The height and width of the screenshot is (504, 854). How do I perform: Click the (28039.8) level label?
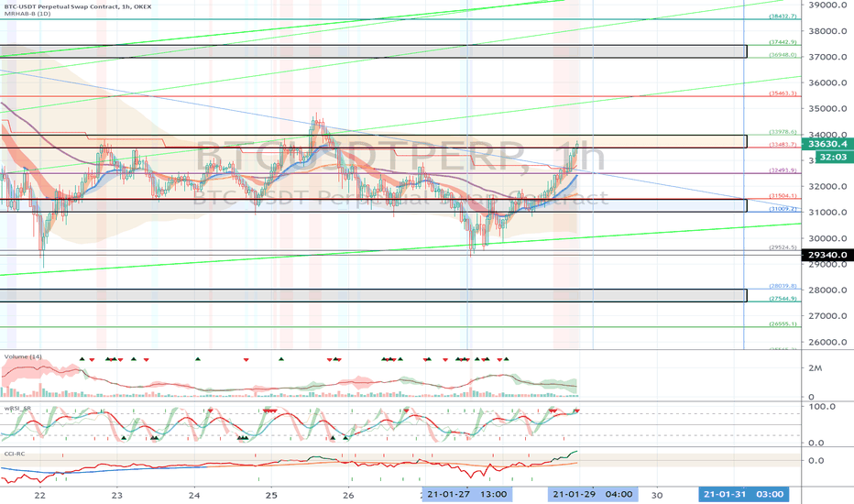pyautogui.click(x=783, y=286)
